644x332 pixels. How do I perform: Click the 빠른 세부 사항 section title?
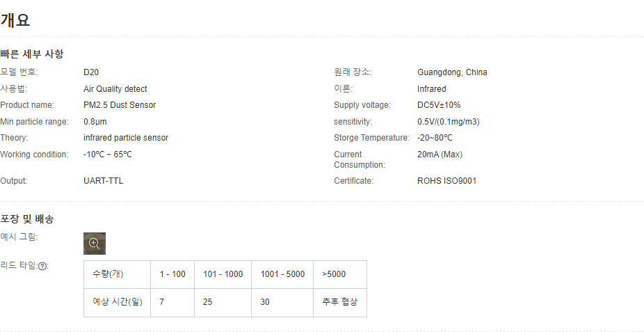pos(32,54)
